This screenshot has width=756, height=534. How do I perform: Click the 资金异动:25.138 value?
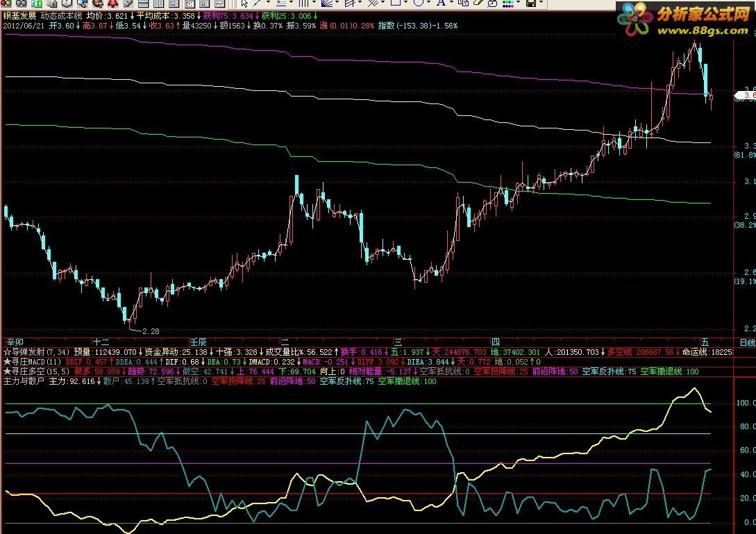pos(176,352)
